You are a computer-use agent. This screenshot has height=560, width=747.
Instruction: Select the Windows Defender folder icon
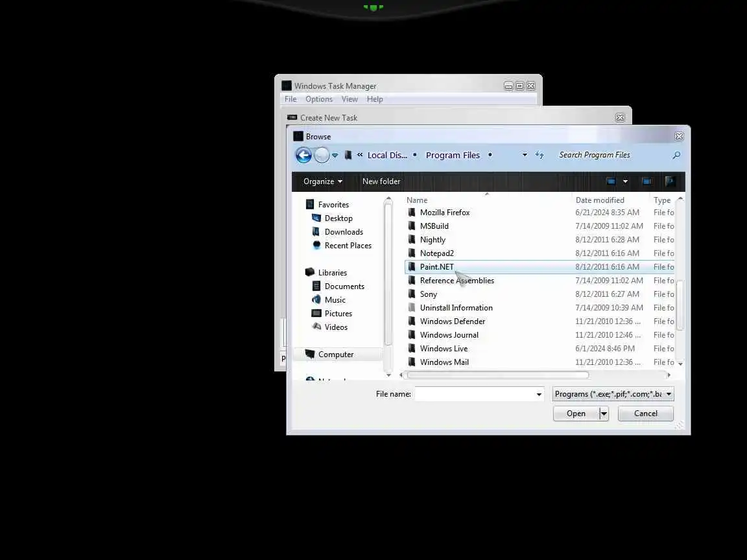pyautogui.click(x=412, y=321)
